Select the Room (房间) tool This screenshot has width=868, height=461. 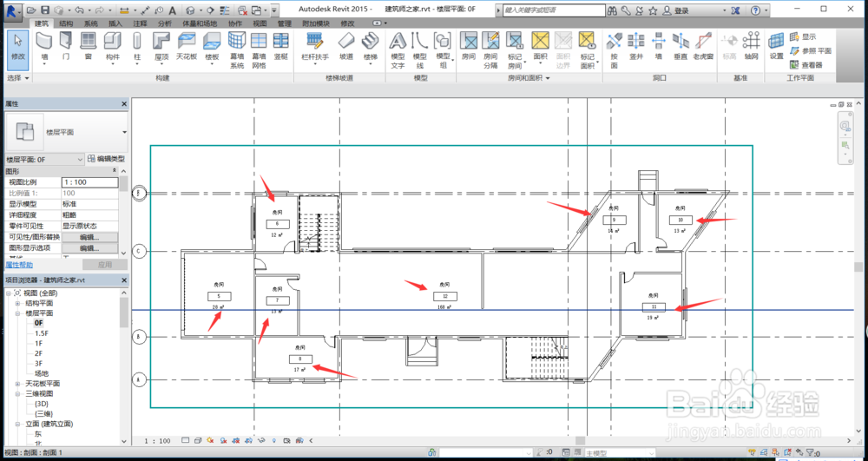[469, 47]
